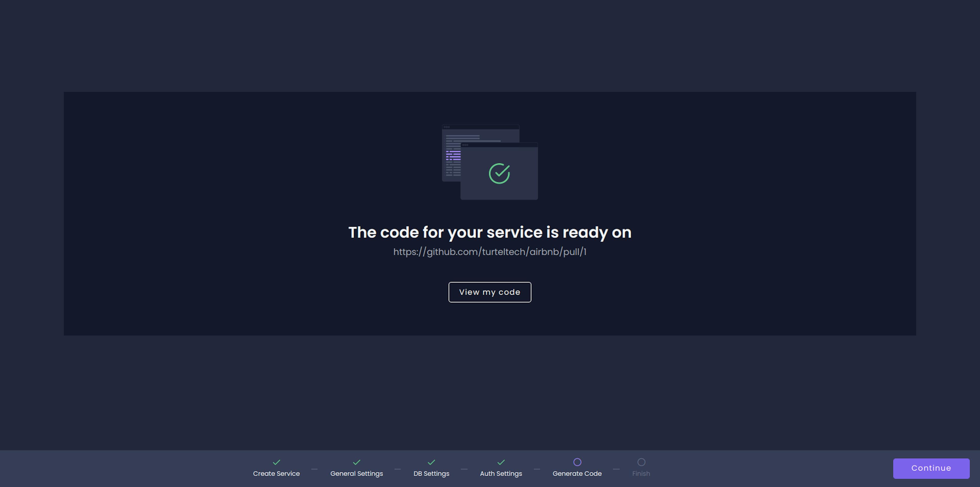The image size is (980, 487).
Task: Click the General Settings checkmark icon
Action: [357, 462]
